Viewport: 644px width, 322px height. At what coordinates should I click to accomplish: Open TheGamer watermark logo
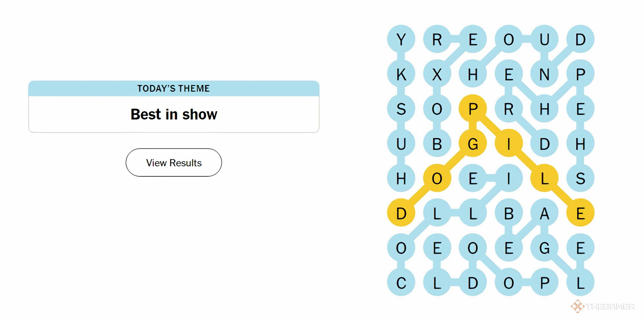point(603,306)
